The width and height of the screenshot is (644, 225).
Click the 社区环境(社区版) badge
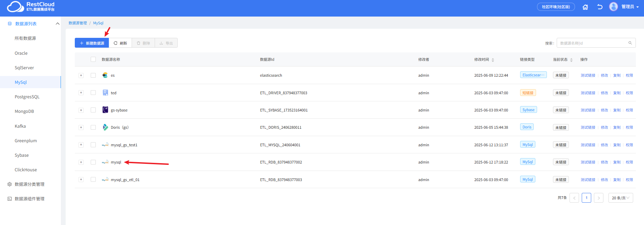coord(556,7)
